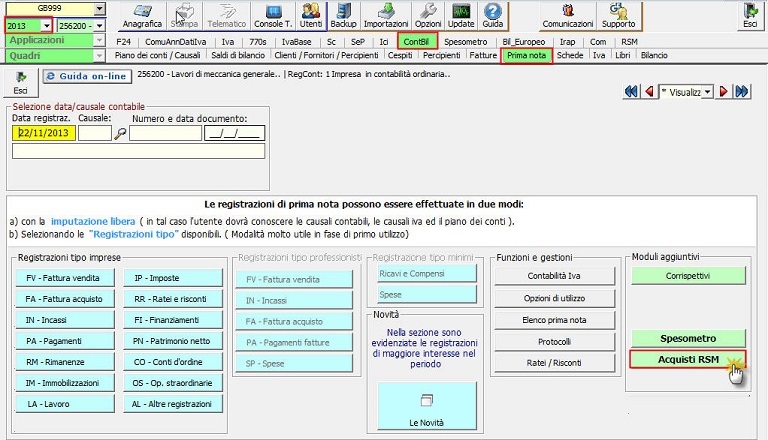Click the Esci icon beside Guida on-line
This screenshot has height=440, width=768.
(x=21, y=83)
